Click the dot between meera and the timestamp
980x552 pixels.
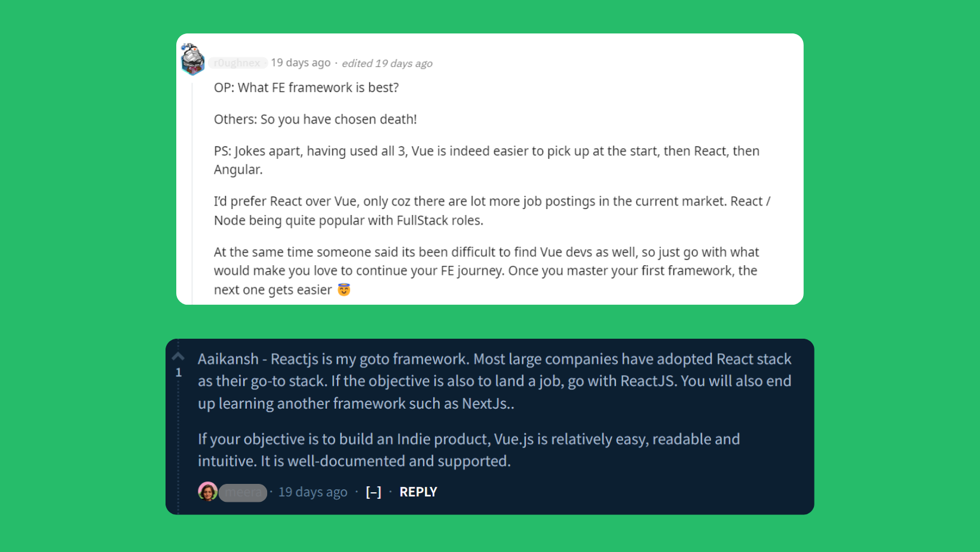tap(272, 492)
